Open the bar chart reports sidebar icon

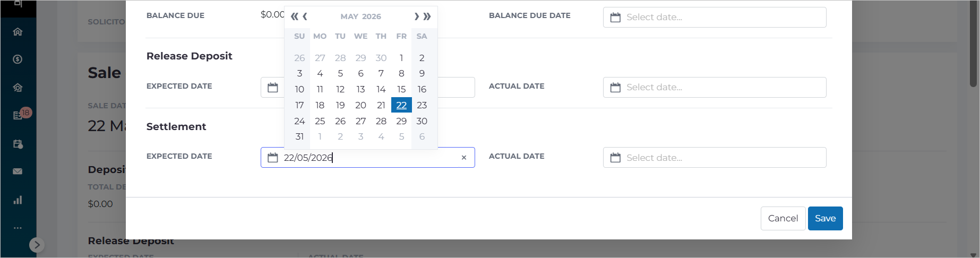click(18, 200)
